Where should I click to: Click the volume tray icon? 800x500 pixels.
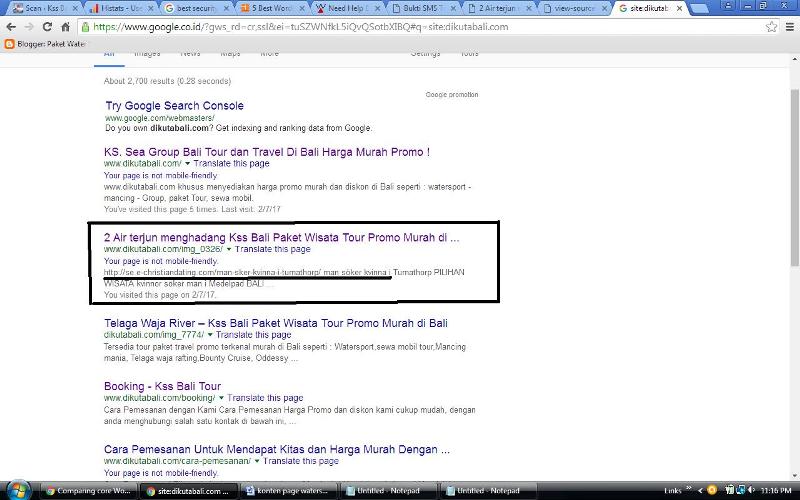(750, 491)
